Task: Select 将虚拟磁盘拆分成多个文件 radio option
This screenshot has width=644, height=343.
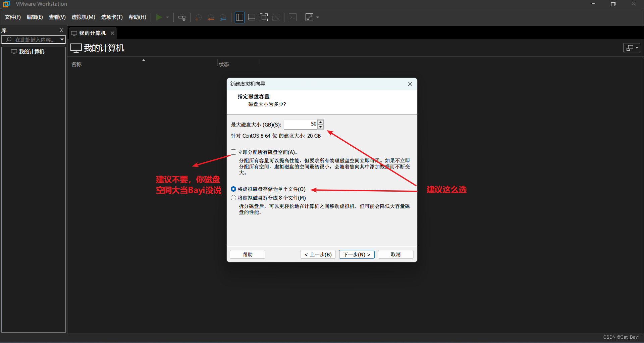Action: [x=233, y=198]
